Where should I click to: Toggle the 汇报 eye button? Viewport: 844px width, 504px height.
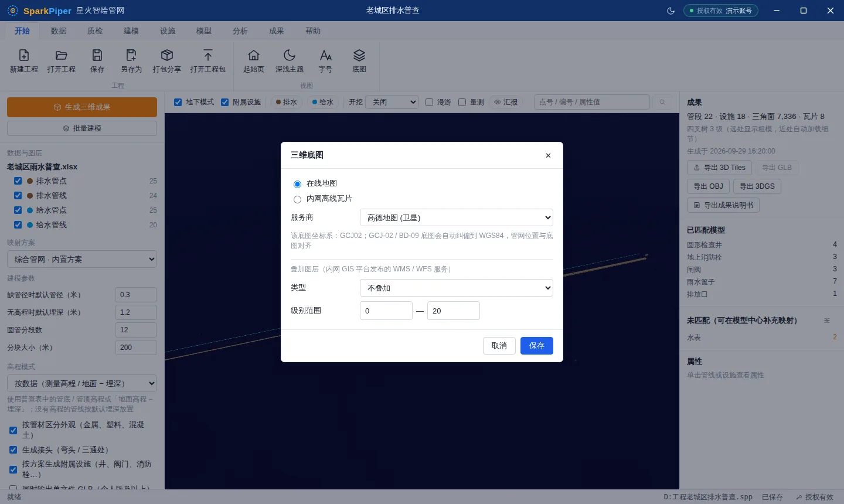506,102
